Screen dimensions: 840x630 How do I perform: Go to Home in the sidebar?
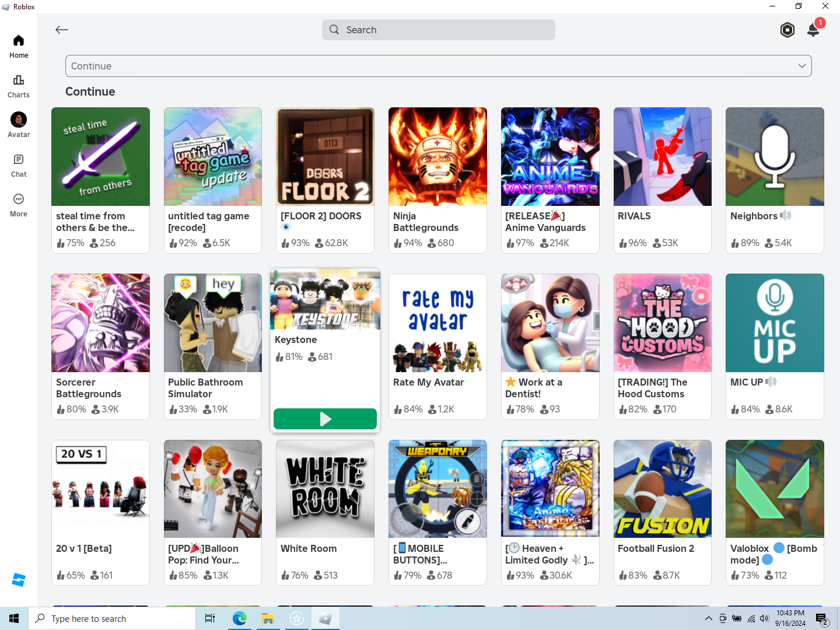pyautogui.click(x=19, y=47)
